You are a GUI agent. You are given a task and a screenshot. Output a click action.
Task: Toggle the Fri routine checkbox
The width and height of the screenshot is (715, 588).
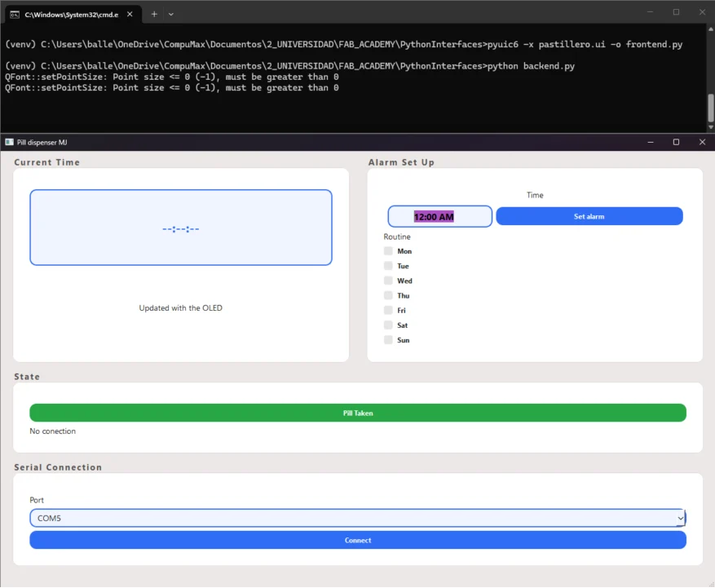point(388,310)
